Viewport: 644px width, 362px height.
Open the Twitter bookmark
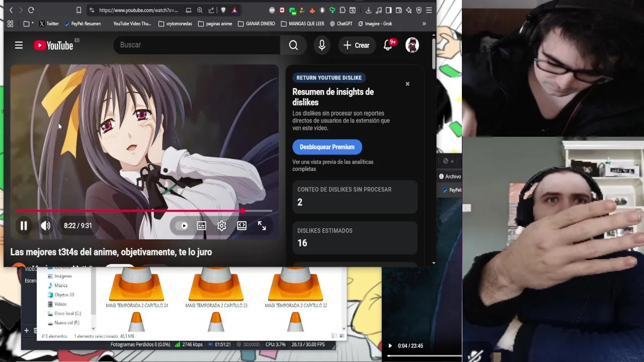click(x=49, y=24)
